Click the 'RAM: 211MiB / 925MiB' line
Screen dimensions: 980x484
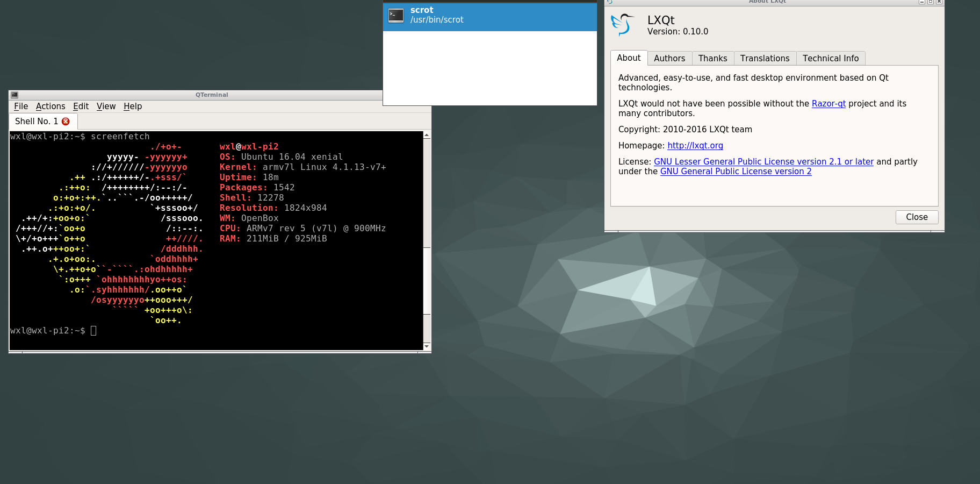273,239
